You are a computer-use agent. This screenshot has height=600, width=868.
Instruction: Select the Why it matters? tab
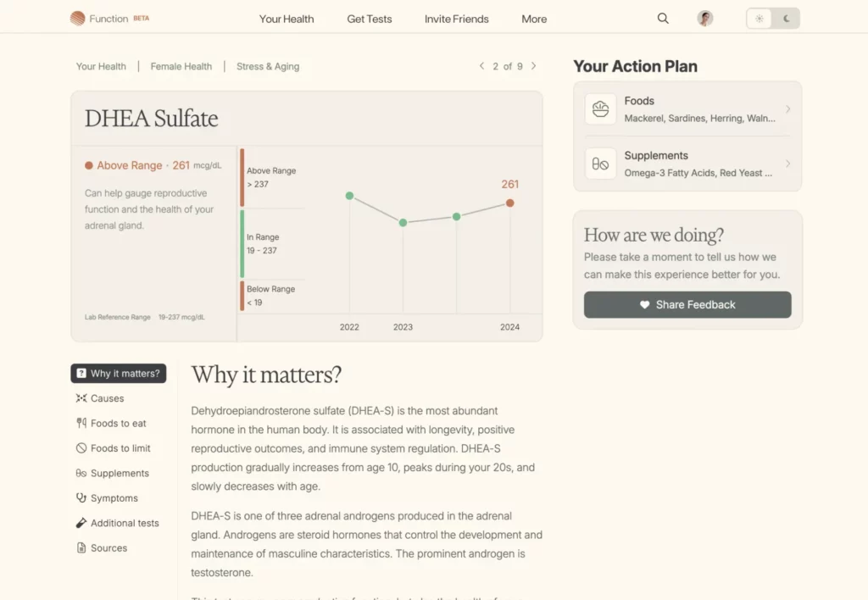tap(118, 374)
